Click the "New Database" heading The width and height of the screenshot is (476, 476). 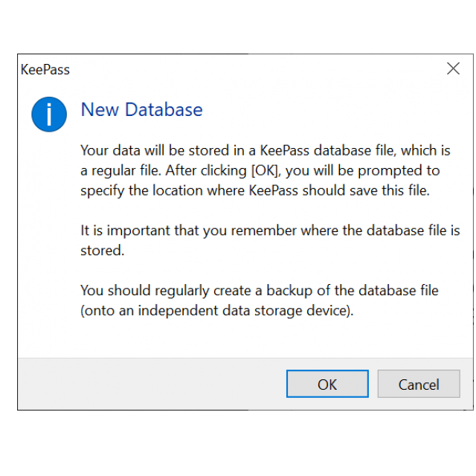[141, 109]
